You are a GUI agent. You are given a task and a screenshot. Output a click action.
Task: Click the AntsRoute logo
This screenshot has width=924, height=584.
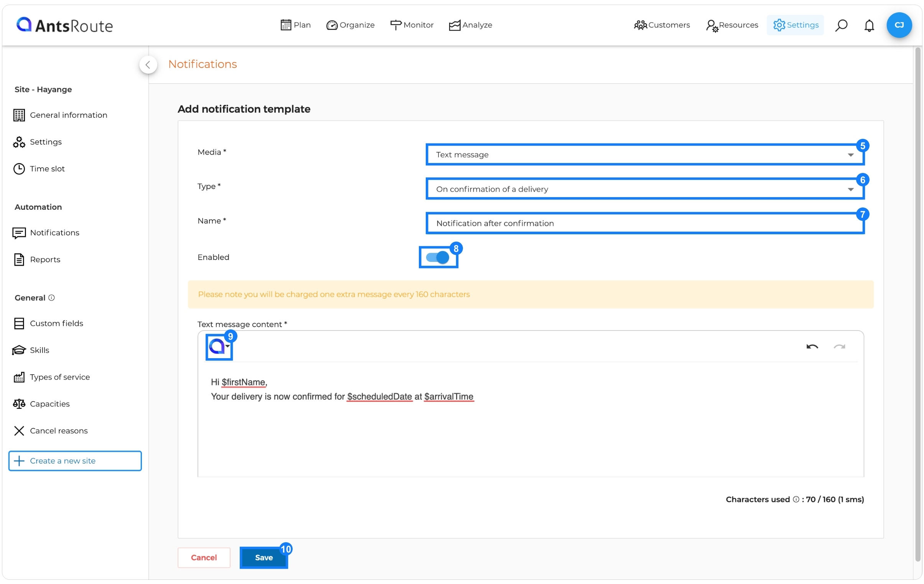[64, 25]
